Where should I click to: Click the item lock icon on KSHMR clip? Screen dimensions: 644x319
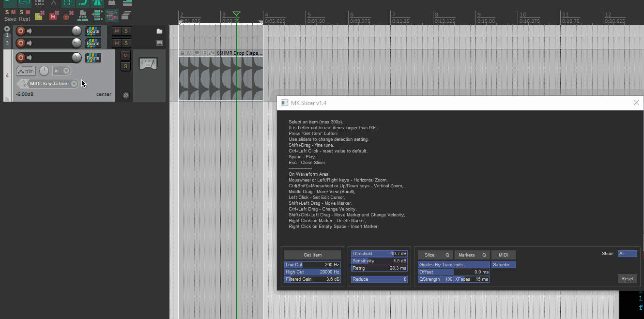[x=182, y=53]
